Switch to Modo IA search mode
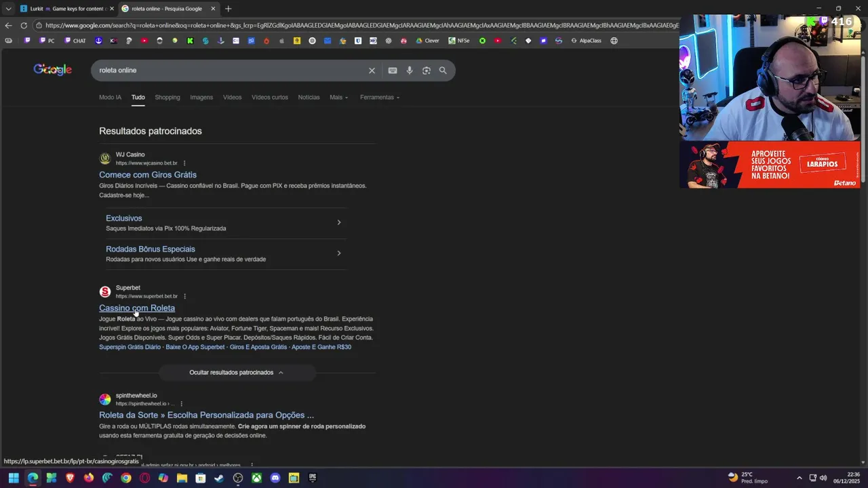This screenshot has width=868, height=488. pyautogui.click(x=110, y=97)
